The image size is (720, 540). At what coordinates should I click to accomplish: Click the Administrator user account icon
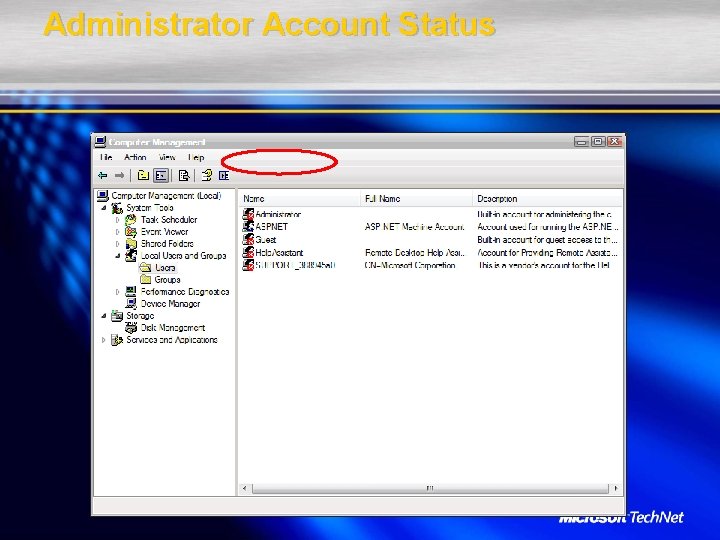[x=248, y=214]
